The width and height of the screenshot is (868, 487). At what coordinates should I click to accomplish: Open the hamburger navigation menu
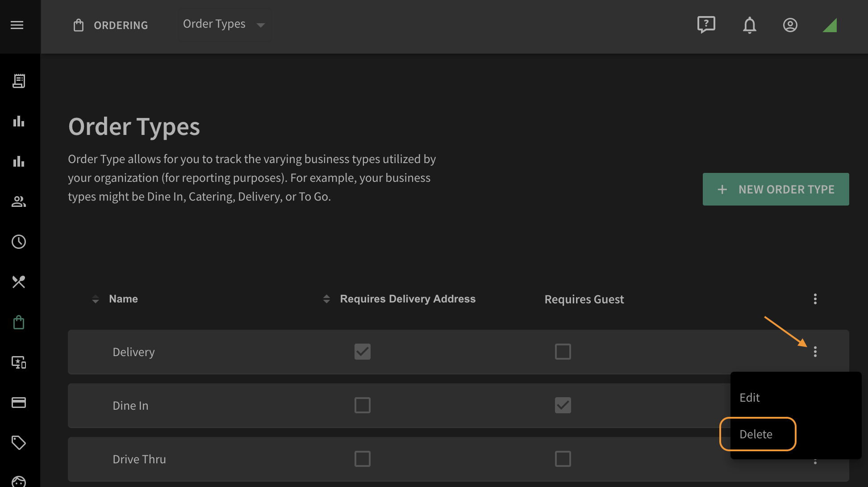click(x=17, y=25)
